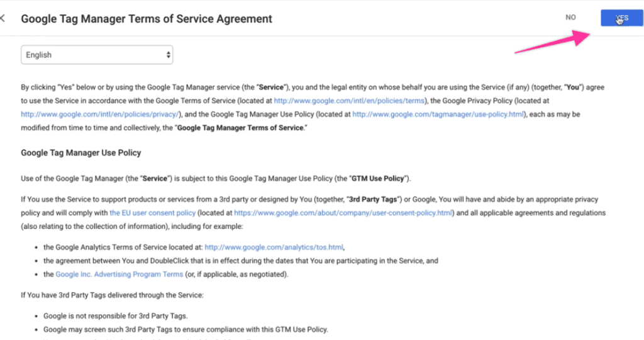Click the bullet 'Google may screen such 3rd Party Tags'
The width and height of the screenshot is (644, 340).
pos(186,329)
